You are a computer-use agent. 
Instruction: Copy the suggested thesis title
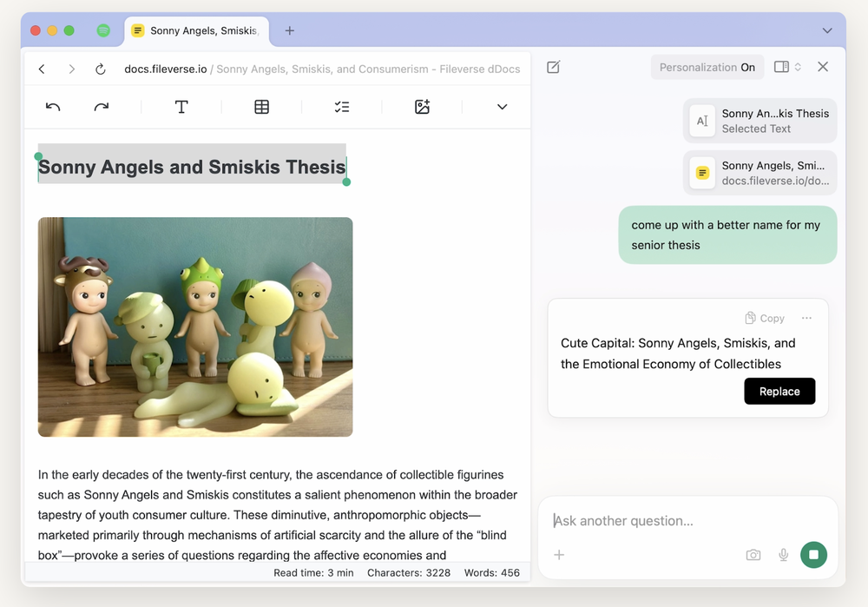(x=764, y=318)
